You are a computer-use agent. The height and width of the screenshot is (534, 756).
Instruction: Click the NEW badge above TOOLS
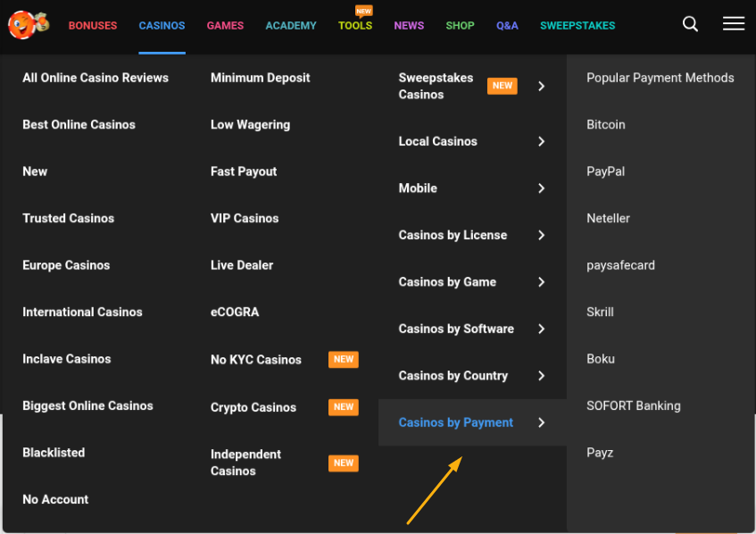coord(363,11)
